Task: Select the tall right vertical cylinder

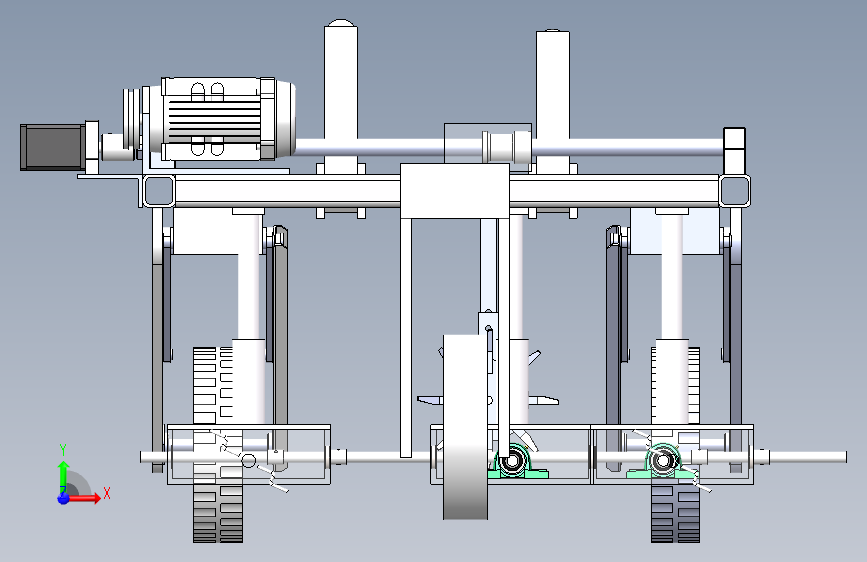Action: tap(552, 102)
